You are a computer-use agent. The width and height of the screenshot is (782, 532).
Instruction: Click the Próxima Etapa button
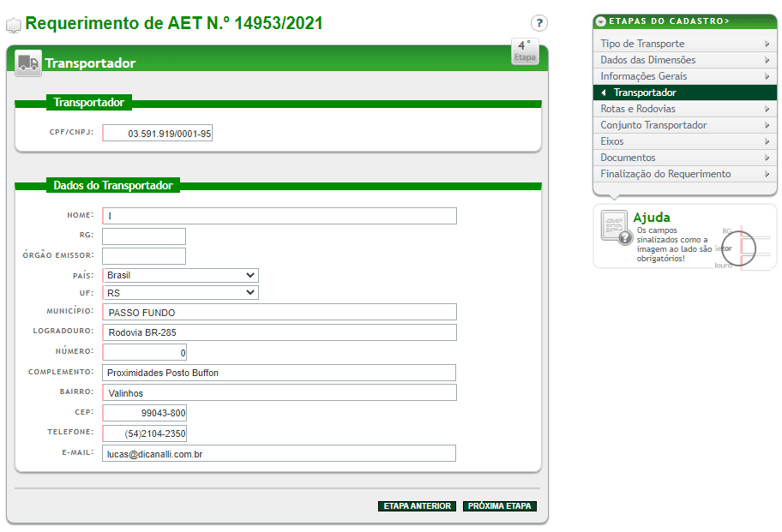click(x=499, y=506)
